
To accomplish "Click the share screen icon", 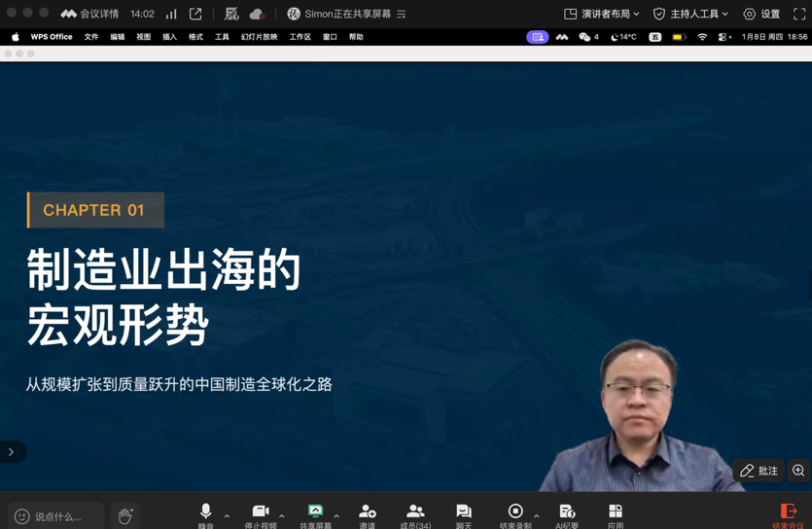I will 315,512.
